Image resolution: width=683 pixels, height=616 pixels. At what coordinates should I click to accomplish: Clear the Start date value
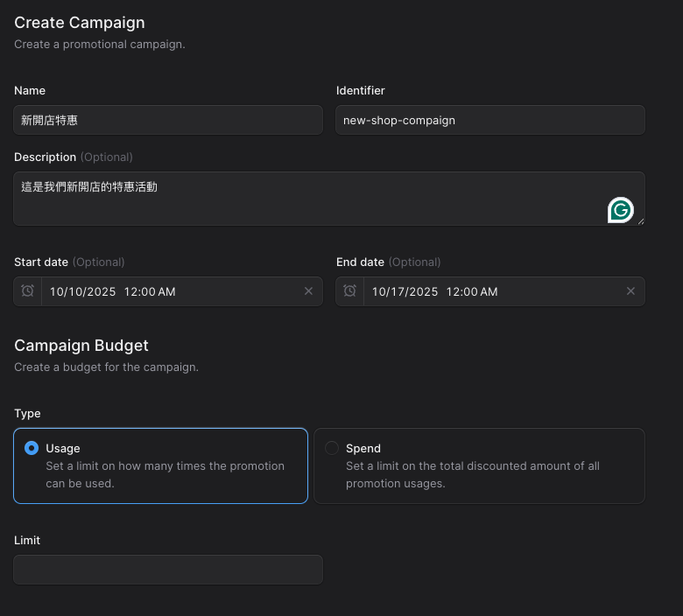[308, 291]
